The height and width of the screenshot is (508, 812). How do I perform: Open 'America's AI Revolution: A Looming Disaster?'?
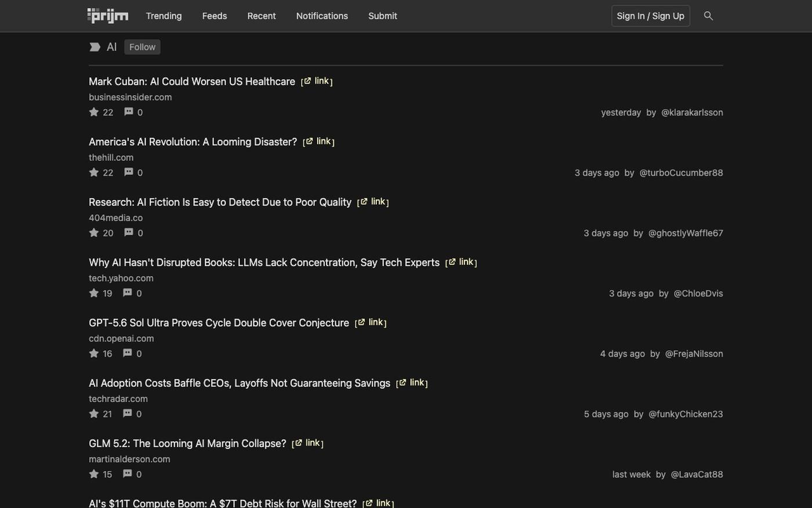click(193, 142)
